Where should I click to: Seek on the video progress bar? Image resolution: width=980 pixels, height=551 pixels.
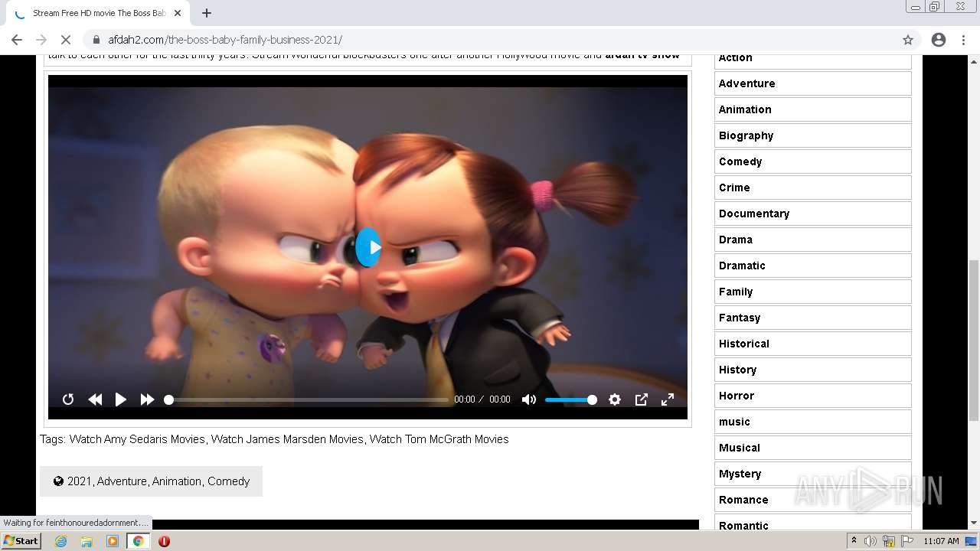coord(306,399)
